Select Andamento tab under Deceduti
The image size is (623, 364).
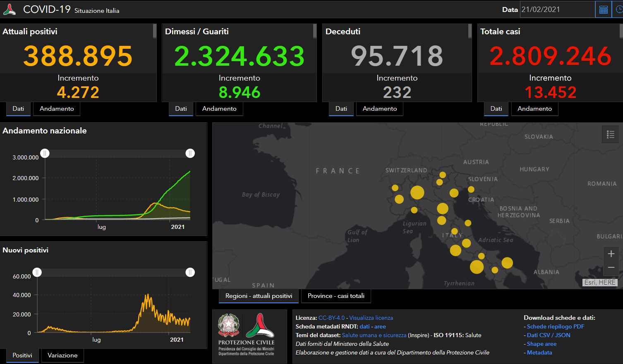point(379,109)
